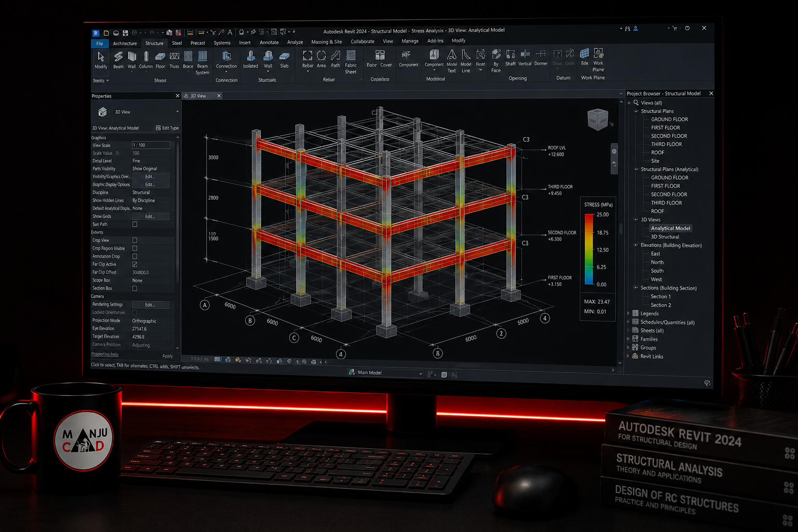Toggle the Locked Orientation checkbox
Viewport: 798px width, 532px height.
pos(135,313)
